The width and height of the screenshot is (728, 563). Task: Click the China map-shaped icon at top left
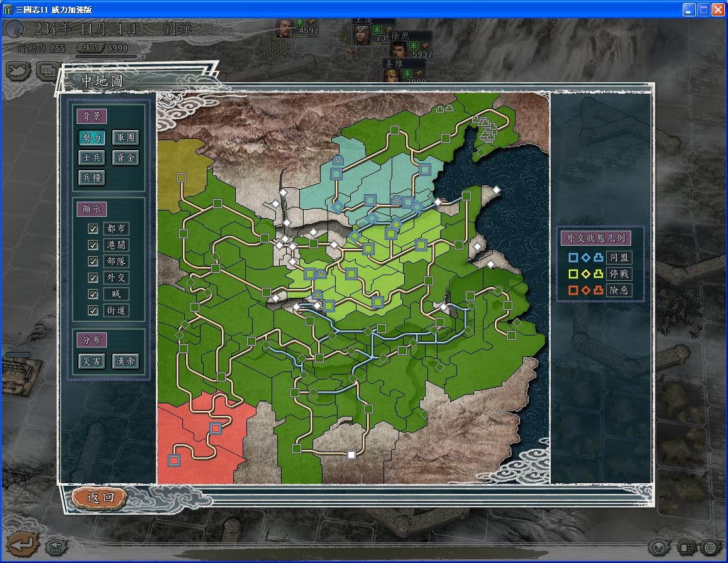pyautogui.click(x=18, y=70)
